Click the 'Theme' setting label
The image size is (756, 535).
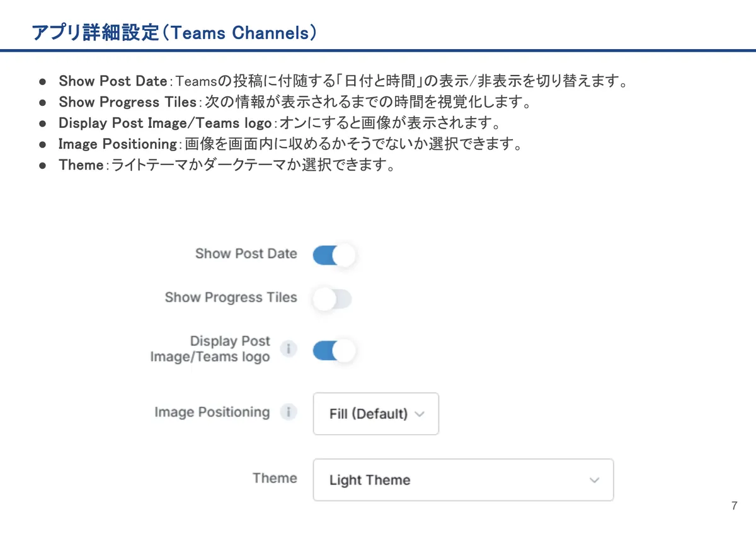[x=275, y=478]
